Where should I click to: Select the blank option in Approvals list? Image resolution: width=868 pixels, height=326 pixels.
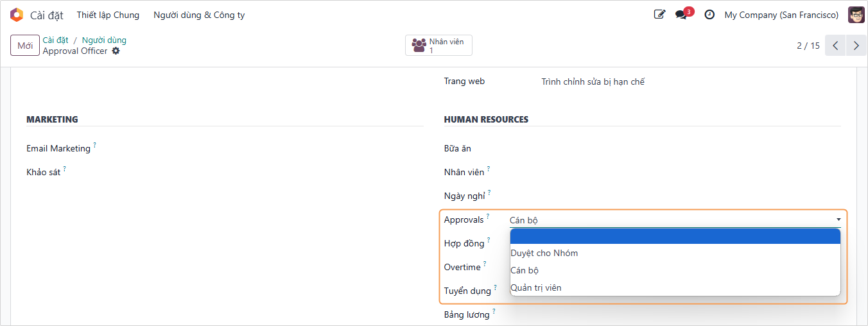674,236
